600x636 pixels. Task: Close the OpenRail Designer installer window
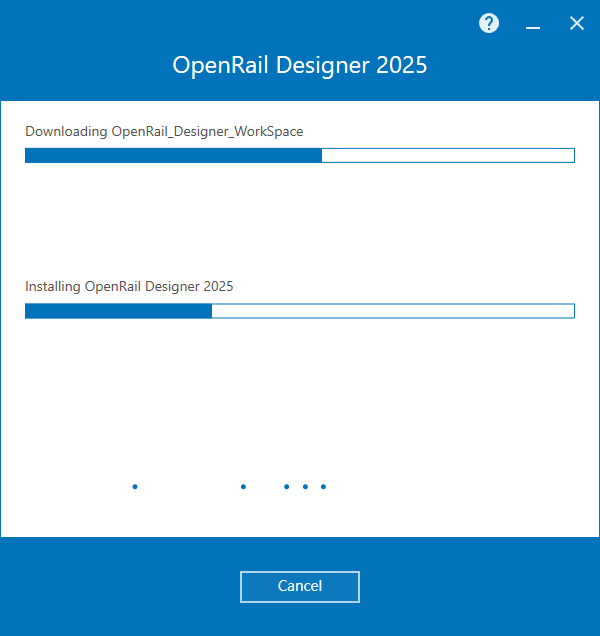(x=577, y=24)
